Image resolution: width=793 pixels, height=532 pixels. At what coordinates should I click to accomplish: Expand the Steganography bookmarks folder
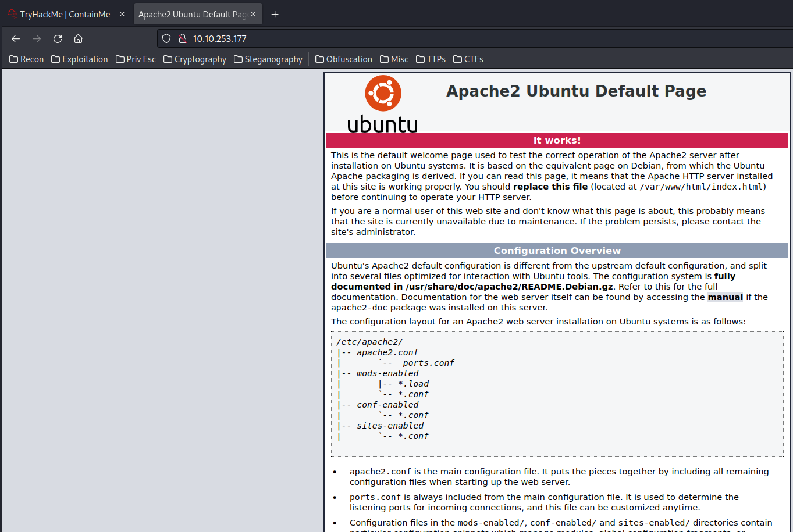268,59
